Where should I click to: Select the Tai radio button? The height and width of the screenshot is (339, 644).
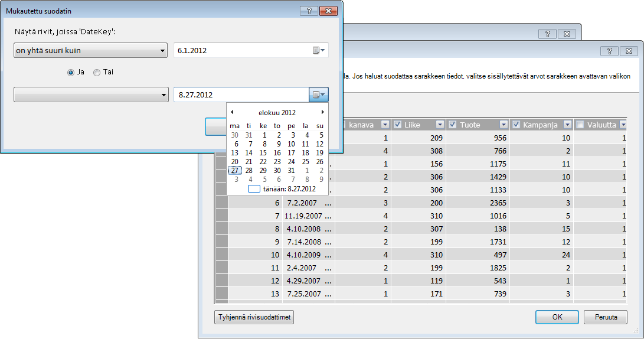(x=97, y=72)
